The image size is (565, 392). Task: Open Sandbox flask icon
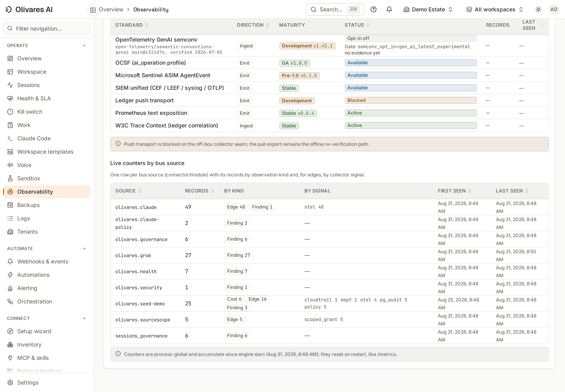[10, 178]
